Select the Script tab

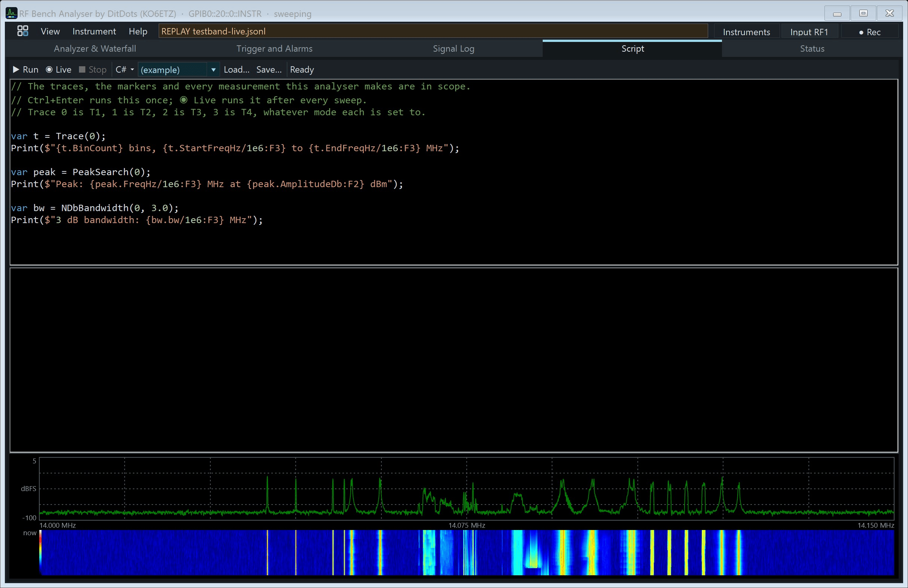tap(633, 49)
